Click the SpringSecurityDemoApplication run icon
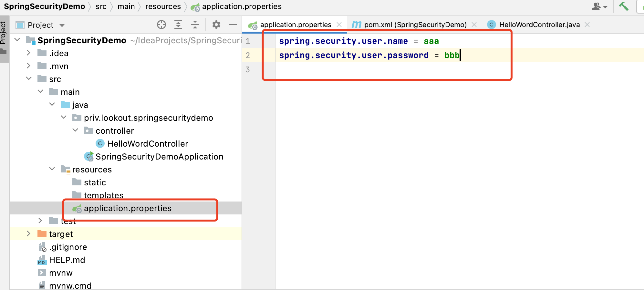This screenshot has width=644, height=290. point(89,156)
